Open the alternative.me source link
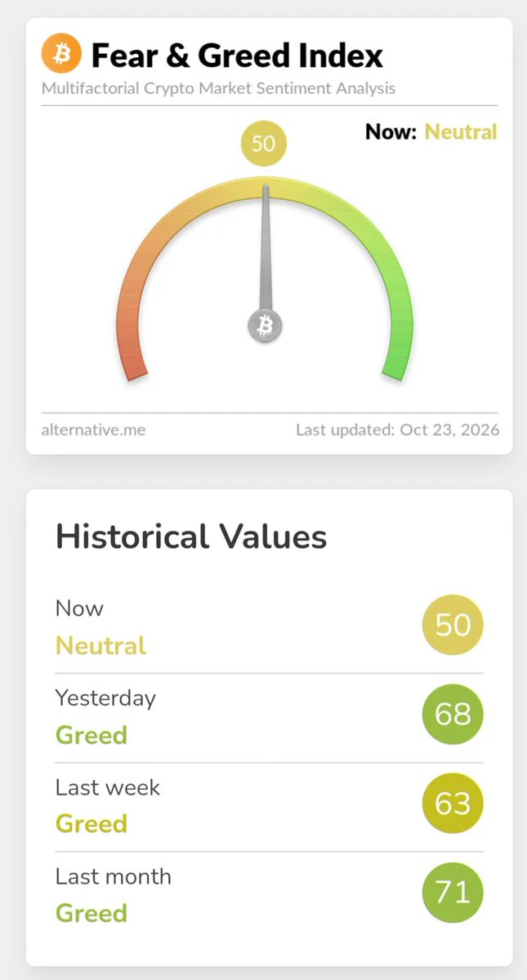 [94, 430]
